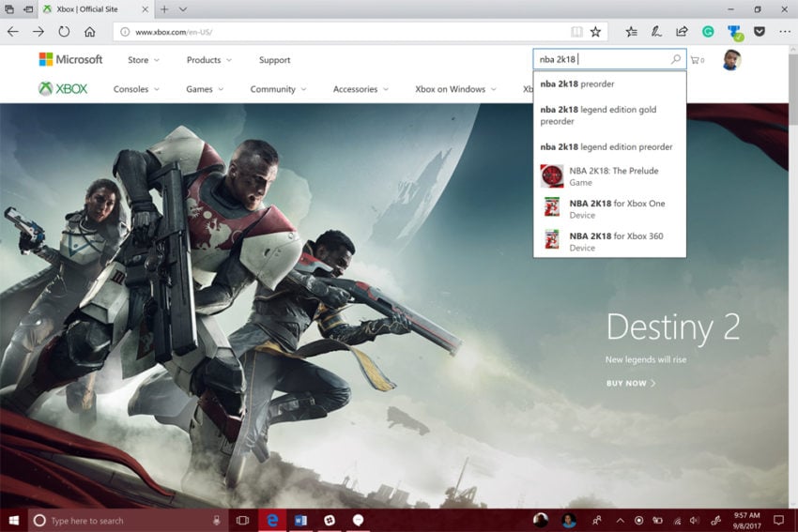
Task: Click the trophy extension icon with checkmark
Action: pyautogui.click(x=735, y=33)
